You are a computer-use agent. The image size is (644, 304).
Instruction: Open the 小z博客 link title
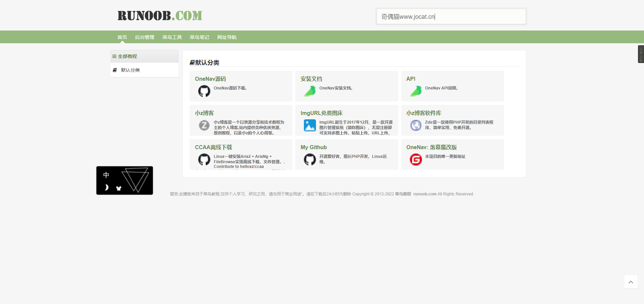pyautogui.click(x=204, y=113)
